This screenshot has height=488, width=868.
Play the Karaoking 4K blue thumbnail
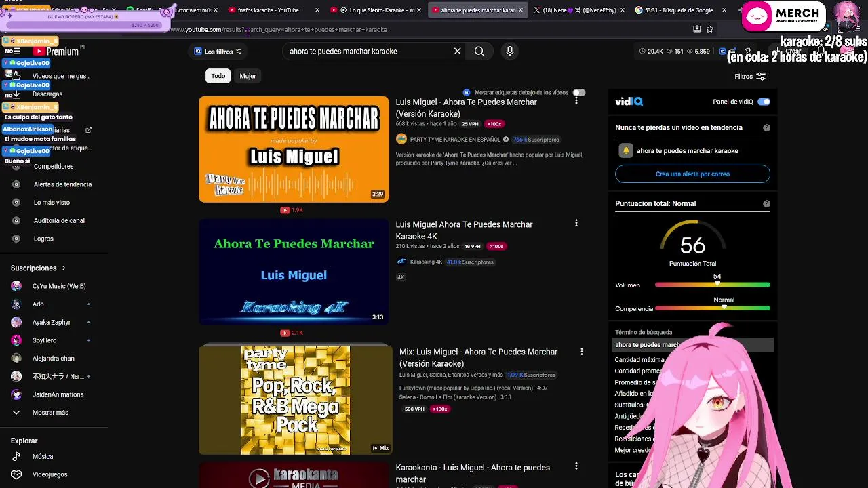click(294, 272)
